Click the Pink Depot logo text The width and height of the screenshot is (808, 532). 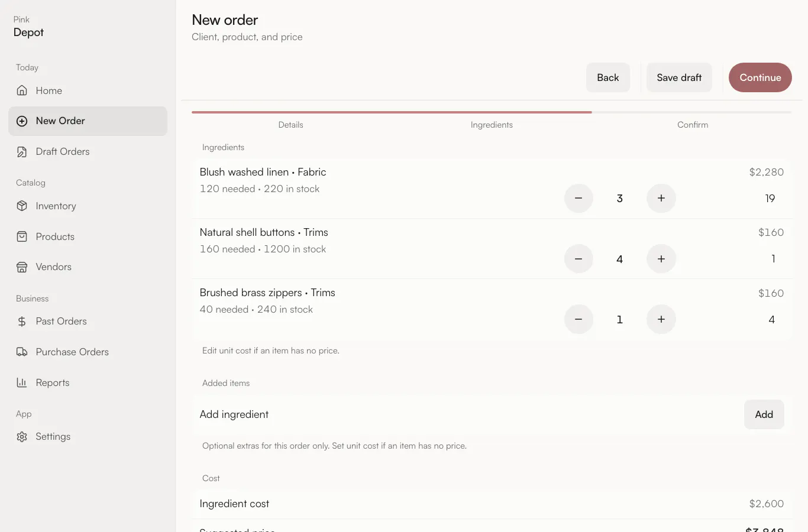tap(28, 27)
